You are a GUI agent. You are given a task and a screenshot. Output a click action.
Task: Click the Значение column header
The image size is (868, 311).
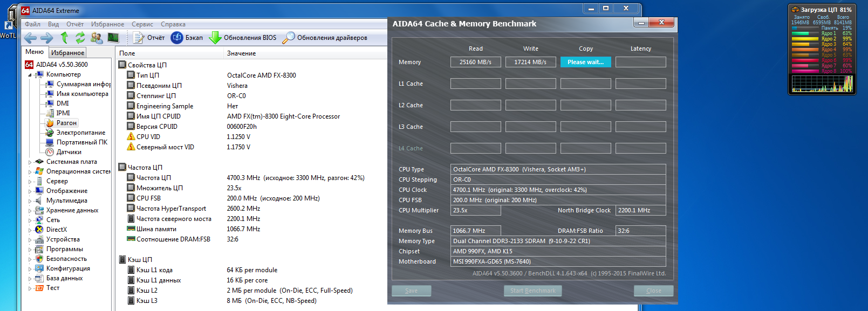click(x=242, y=53)
